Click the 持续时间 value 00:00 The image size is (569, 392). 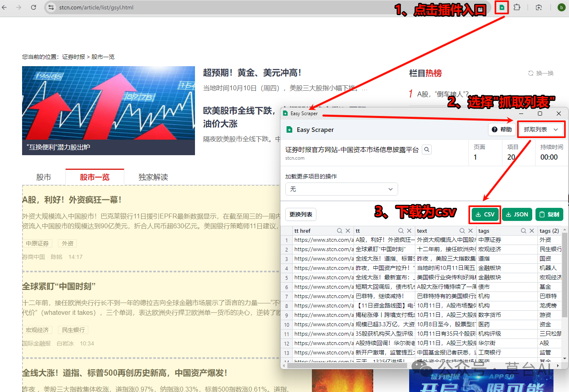click(549, 157)
